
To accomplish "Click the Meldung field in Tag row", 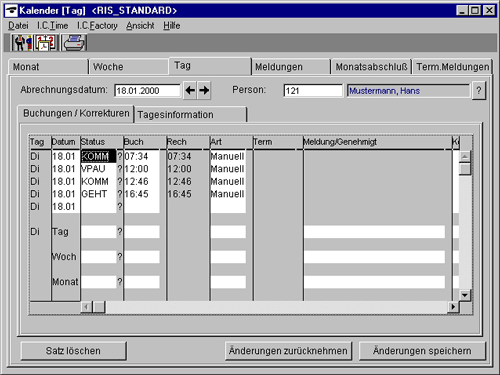I will [374, 232].
